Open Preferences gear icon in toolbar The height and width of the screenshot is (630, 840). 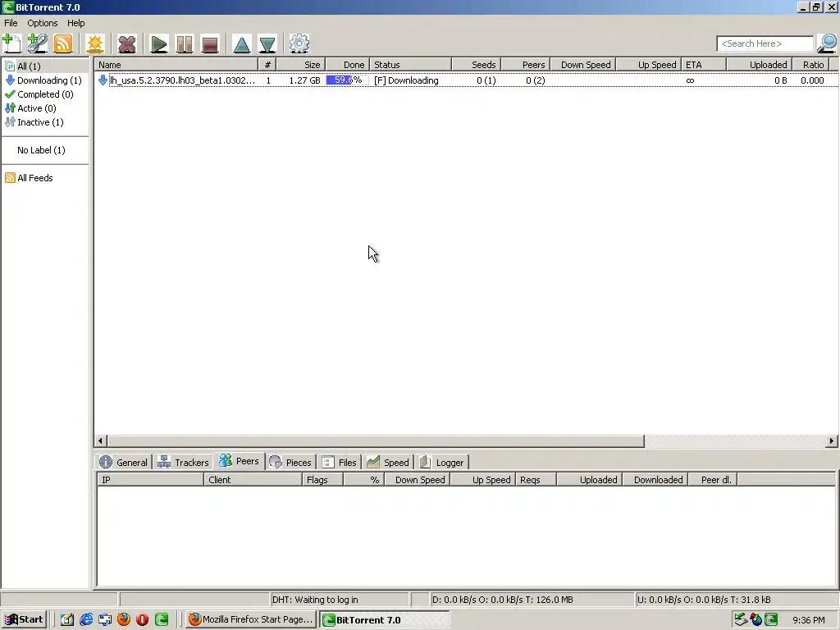coord(299,43)
